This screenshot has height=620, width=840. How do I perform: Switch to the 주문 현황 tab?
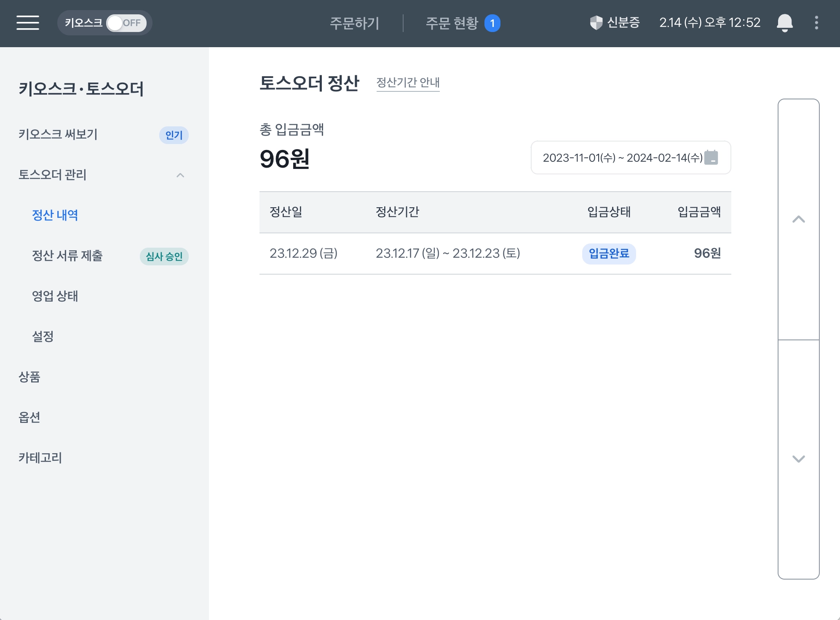452,23
